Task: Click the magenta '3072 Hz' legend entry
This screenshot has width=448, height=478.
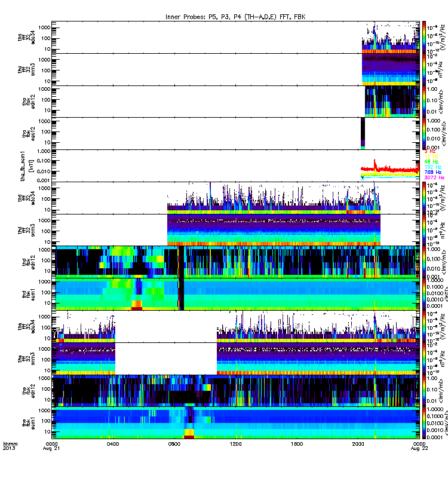Action: point(434,177)
